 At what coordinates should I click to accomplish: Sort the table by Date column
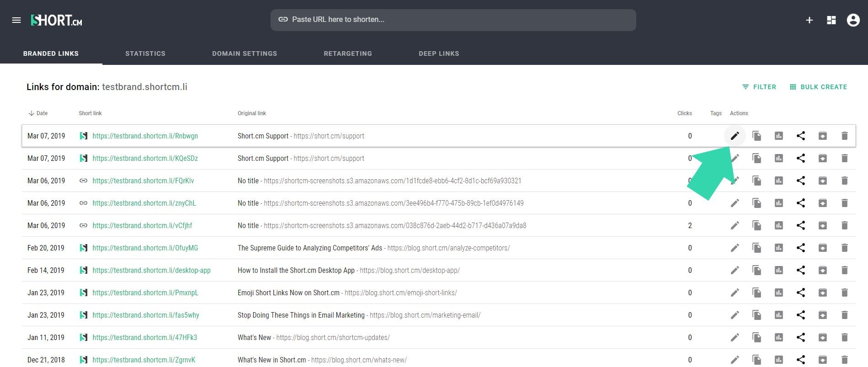coord(38,113)
